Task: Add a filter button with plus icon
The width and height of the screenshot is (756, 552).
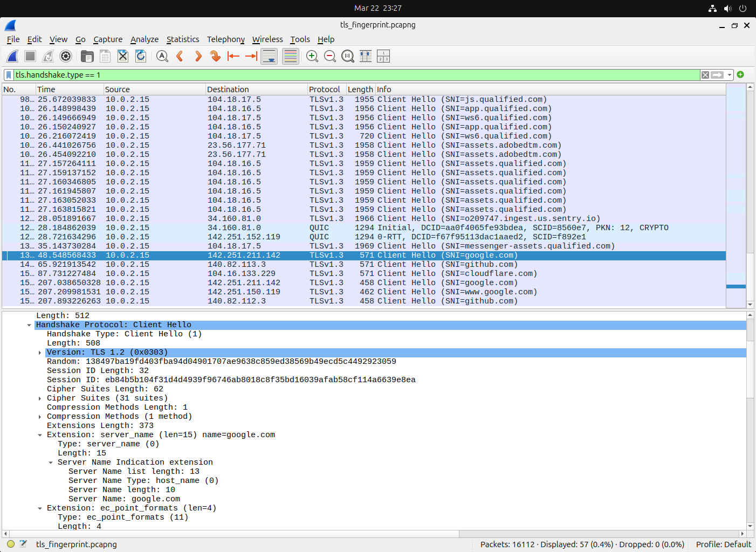Action: [x=740, y=74]
